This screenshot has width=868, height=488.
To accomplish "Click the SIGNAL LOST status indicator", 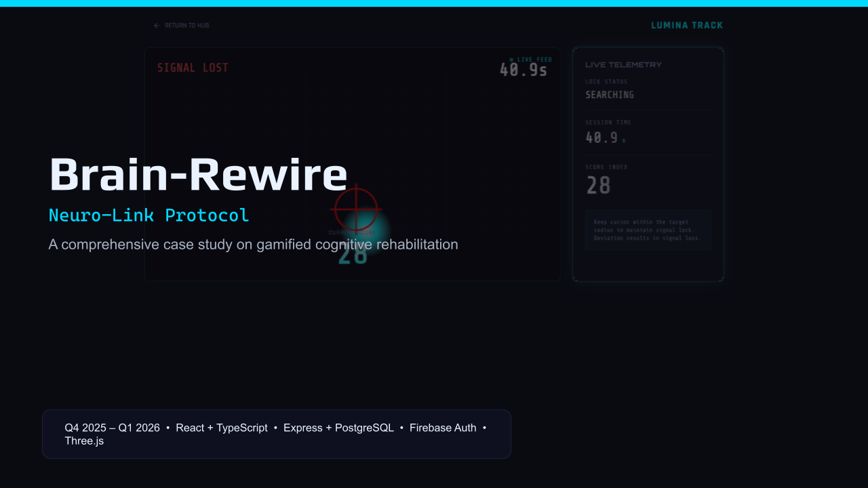I will coord(192,67).
